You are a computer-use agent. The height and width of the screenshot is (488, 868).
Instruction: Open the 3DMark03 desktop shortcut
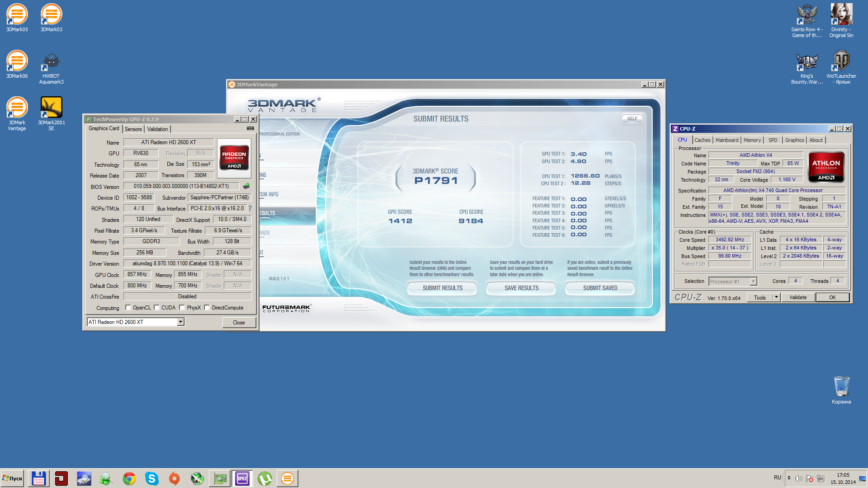51,18
